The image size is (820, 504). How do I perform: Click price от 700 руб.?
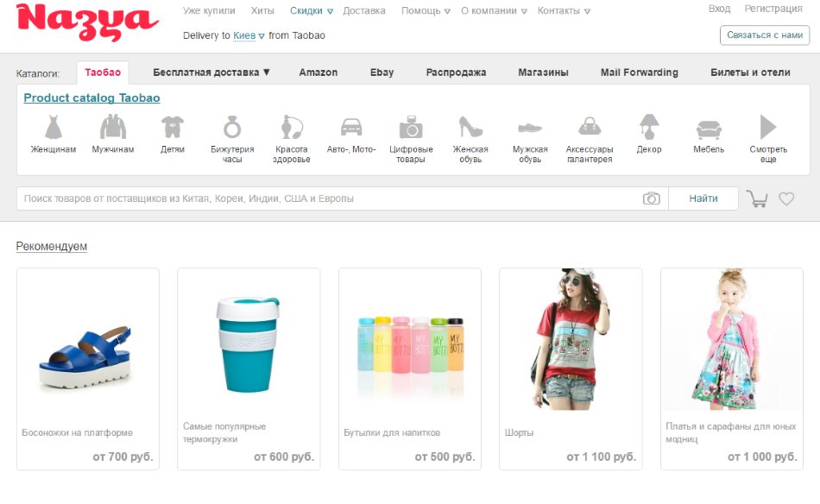click(123, 457)
